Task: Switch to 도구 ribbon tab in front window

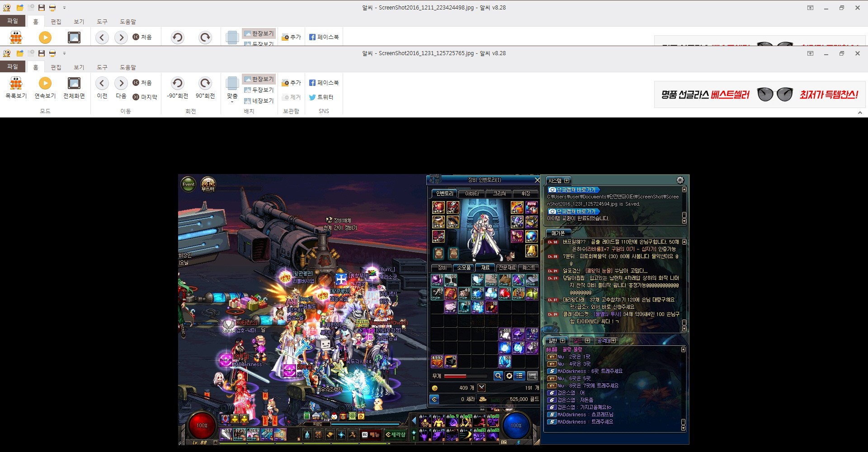Action: (102, 67)
